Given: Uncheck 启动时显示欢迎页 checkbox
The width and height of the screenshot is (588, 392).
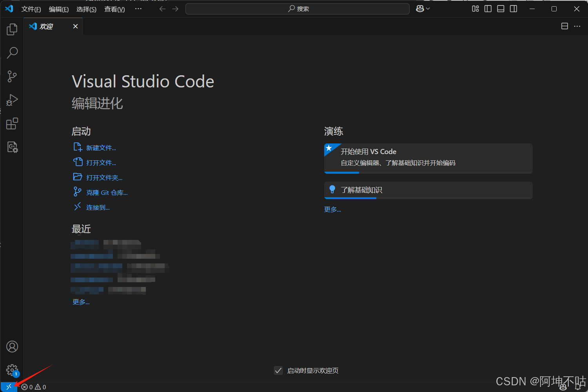Looking at the screenshot, I should (278, 370).
